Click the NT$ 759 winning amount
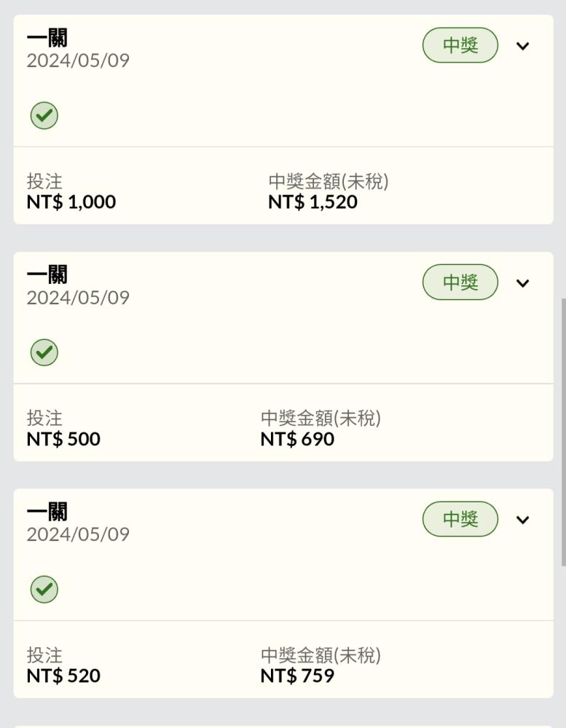566x728 pixels. tap(297, 676)
